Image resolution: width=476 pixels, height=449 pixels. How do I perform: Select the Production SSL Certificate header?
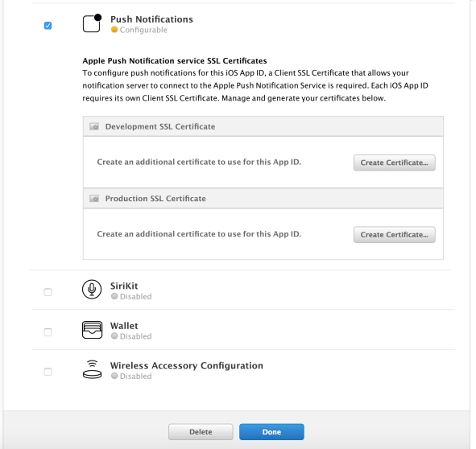coord(263,199)
